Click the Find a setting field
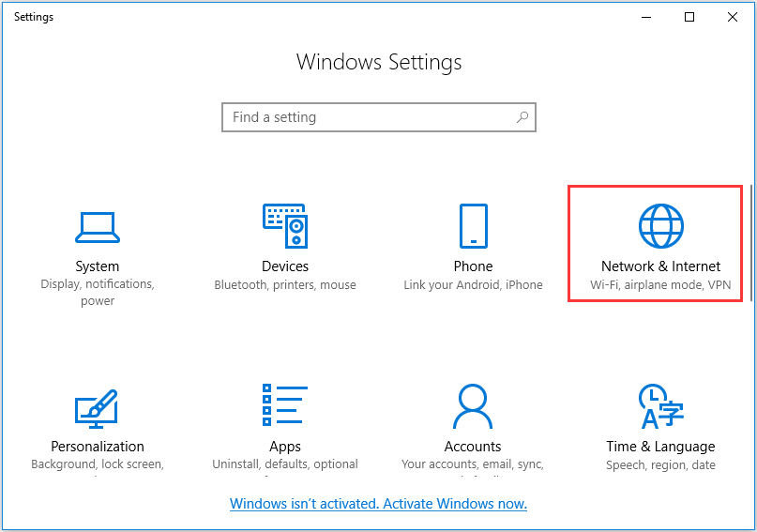This screenshot has width=757, height=532. (x=379, y=117)
